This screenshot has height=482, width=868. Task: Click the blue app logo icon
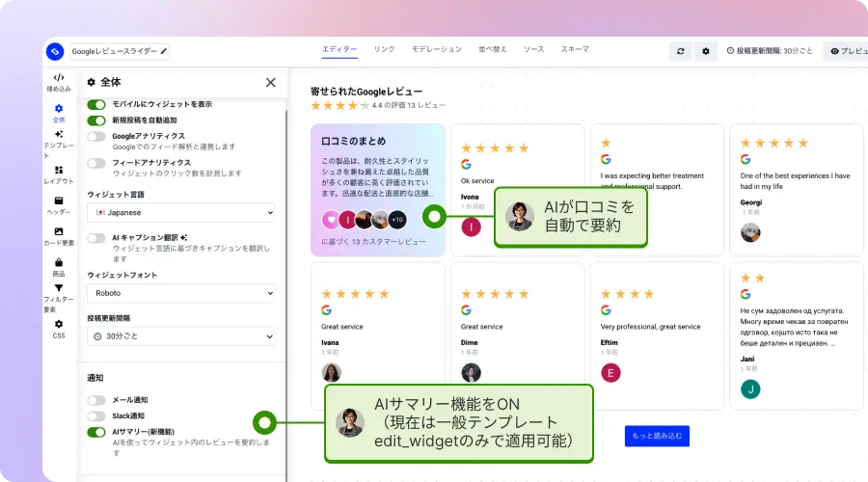pyautogui.click(x=55, y=51)
